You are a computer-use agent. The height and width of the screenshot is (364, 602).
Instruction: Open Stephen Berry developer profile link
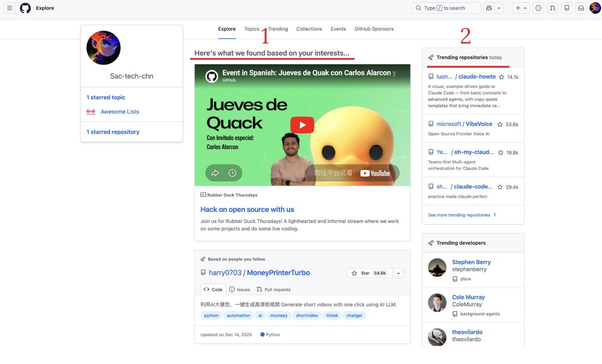[x=472, y=262]
